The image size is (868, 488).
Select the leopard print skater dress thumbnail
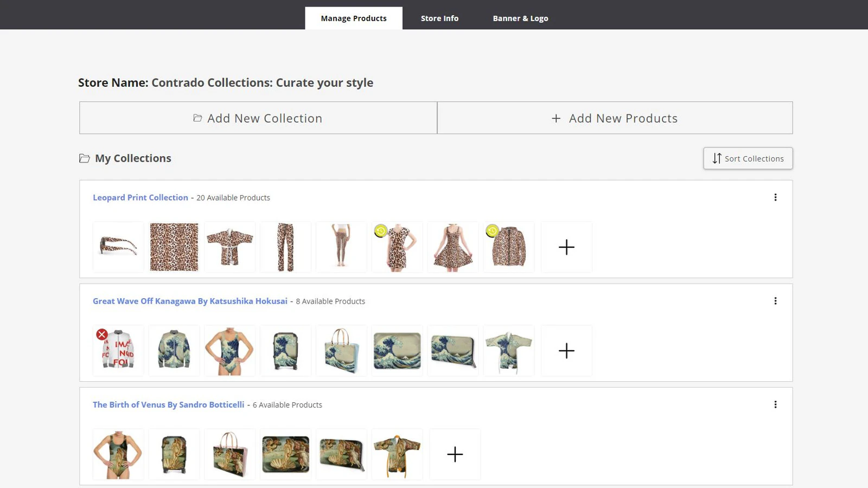454,247
